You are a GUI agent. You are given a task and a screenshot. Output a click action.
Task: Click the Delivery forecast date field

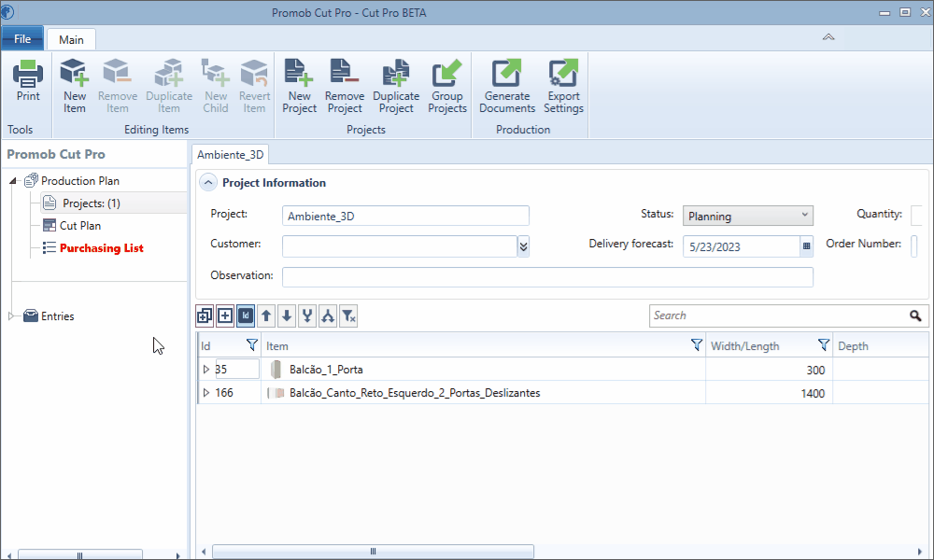[x=742, y=246]
